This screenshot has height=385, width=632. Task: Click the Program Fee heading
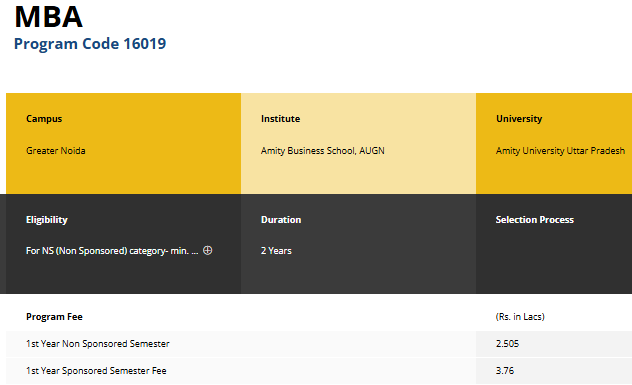pos(54,317)
